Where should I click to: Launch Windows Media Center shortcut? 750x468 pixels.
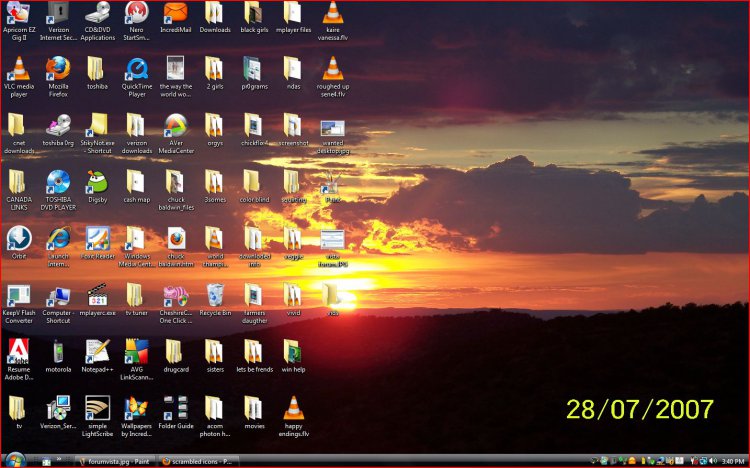(x=137, y=247)
